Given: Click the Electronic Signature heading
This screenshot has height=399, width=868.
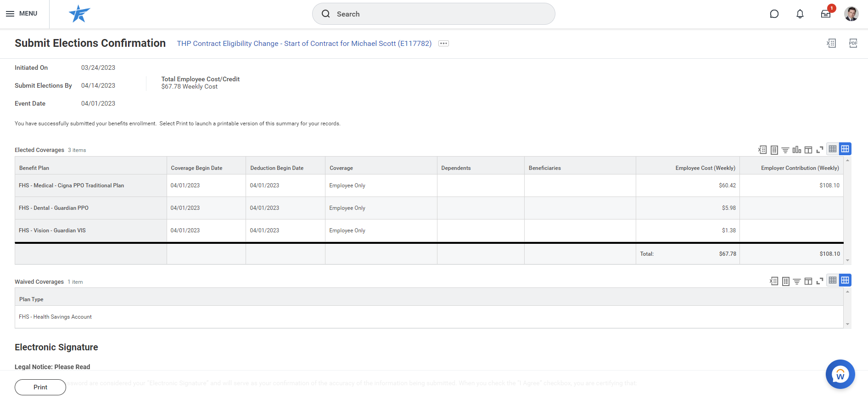Looking at the screenshot, I should click(x=56, y=347).
